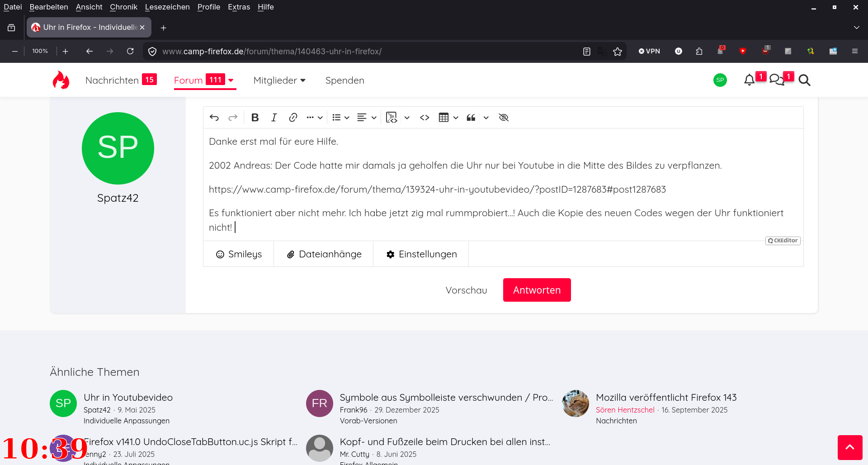Image resolution: width=868 pixels, height=465 pixels.
Task: Zoom in with the plus button
Action: 66,52
